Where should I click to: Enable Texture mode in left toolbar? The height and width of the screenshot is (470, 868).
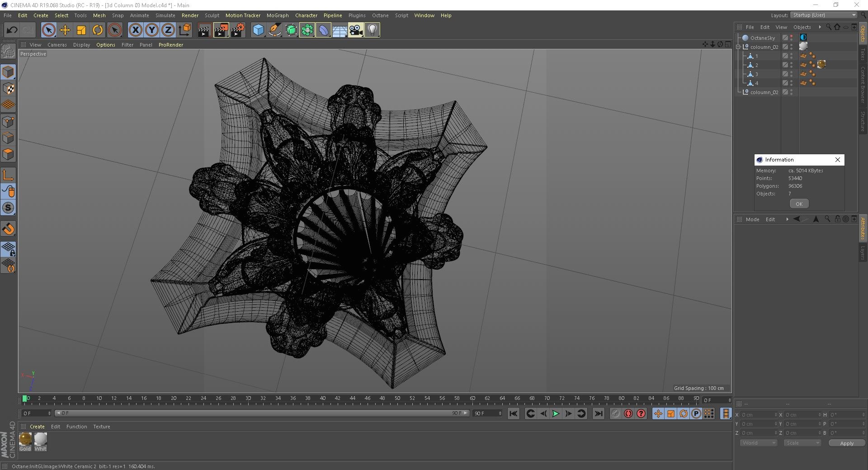(8, 88)
